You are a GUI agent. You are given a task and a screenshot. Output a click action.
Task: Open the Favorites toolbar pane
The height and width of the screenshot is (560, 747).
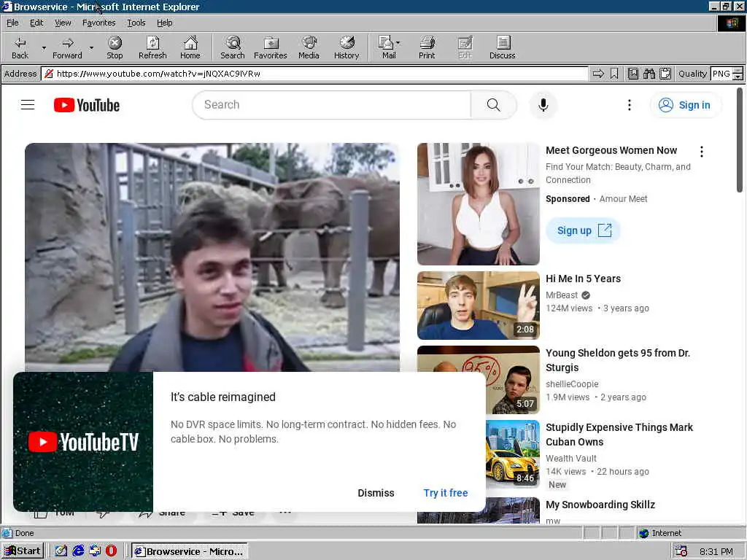[x=271, y=47]
